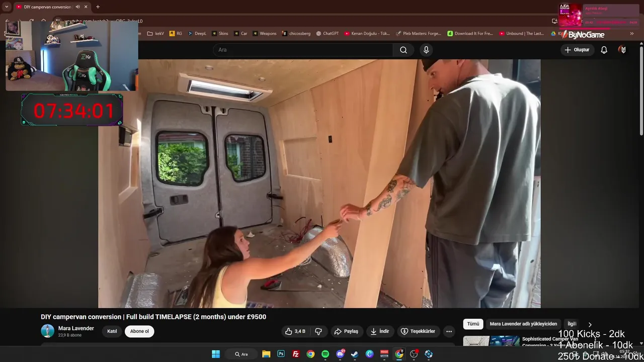Open Voicemeeter from taskbar

click(384, 354)
